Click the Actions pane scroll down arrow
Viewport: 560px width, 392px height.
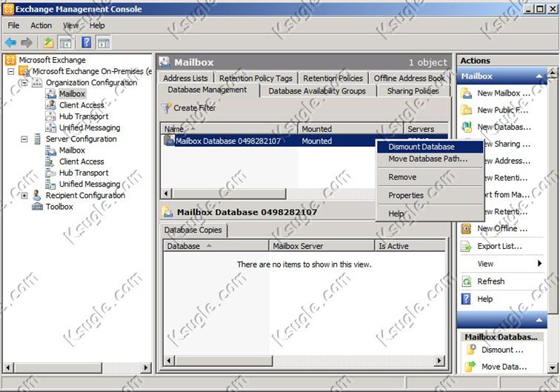click(x=552, y=368)
